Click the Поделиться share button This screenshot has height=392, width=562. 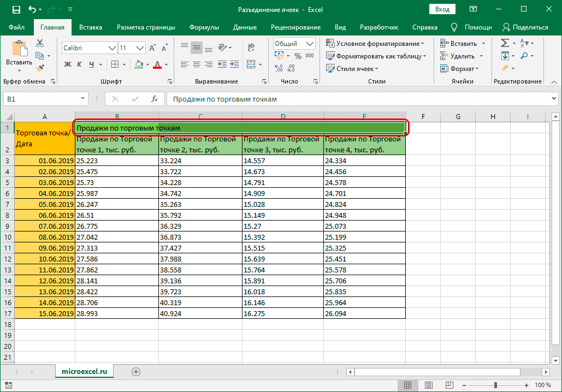coord(525,27)
